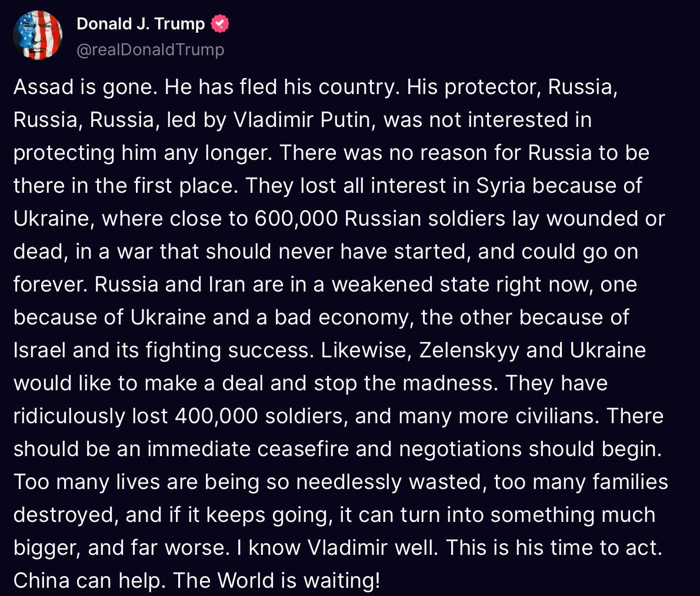700x596 pixels.
Task: Open the Donald J. Trump display name
Action: 141,24
